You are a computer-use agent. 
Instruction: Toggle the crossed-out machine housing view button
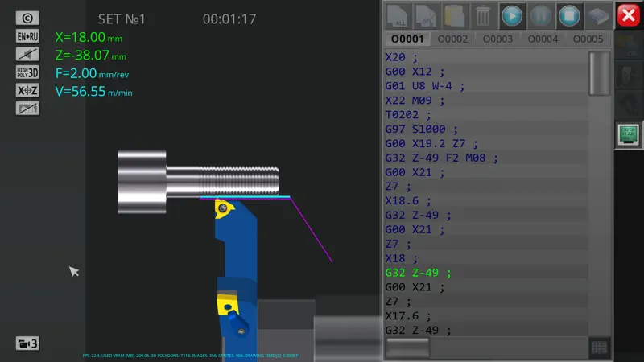(x=27, y=109)
